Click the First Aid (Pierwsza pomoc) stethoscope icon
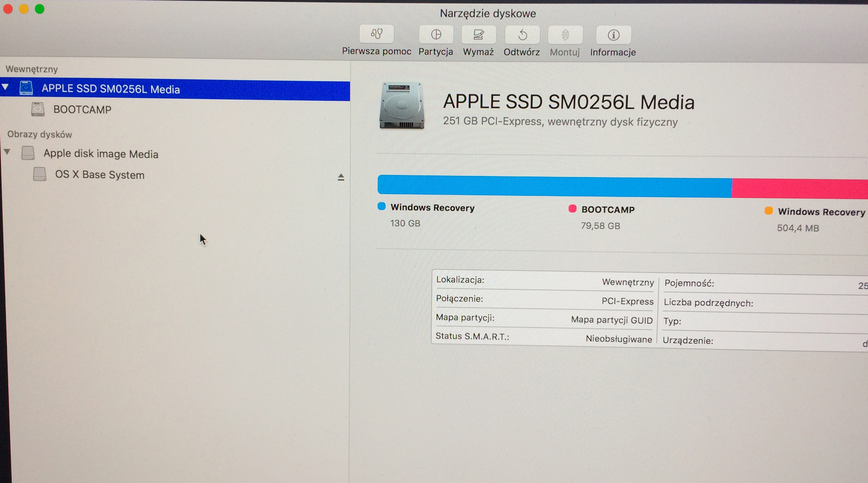This screenshot has height=483, width=868. [x=376, y=34]
